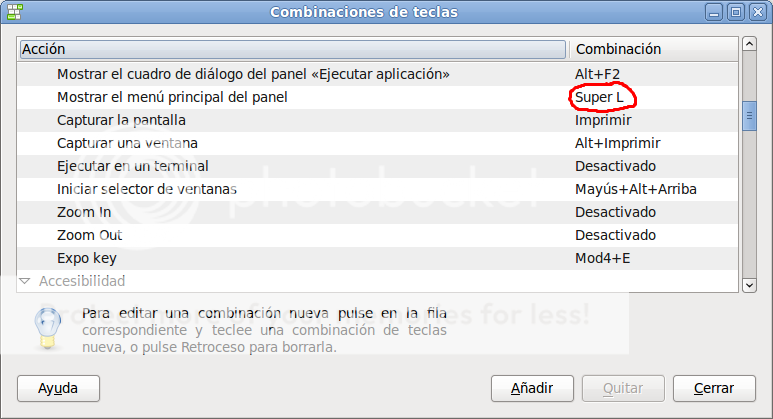Sort by the Combinación column header
Image resolution: width=773 pixels, height=419 pixels.
point(652,49)
